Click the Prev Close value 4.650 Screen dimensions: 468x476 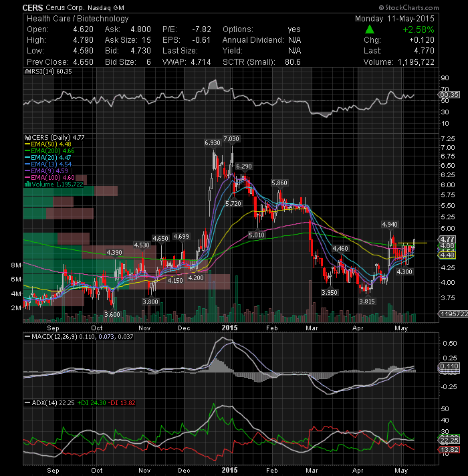tap(83, 62)
